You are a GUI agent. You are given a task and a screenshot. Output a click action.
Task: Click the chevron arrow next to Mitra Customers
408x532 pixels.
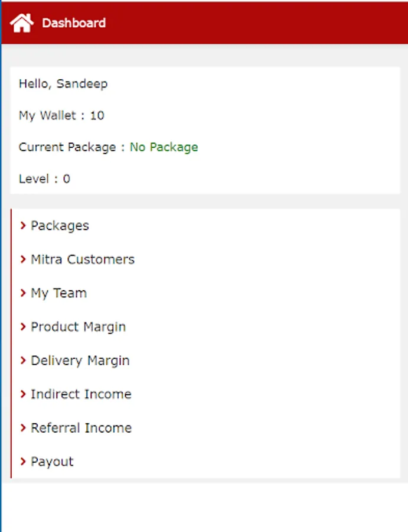click(x=23, y=259)
